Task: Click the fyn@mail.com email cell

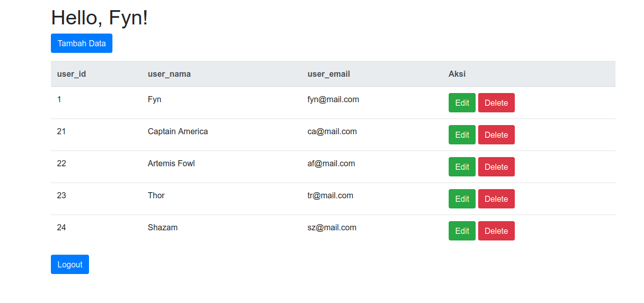Action: [x=333, y=100]
